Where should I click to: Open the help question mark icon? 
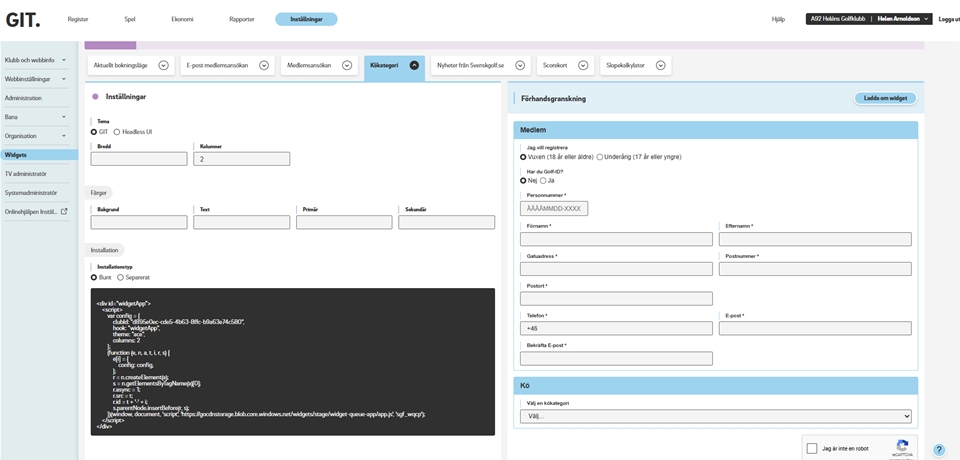tap(939, 450)
